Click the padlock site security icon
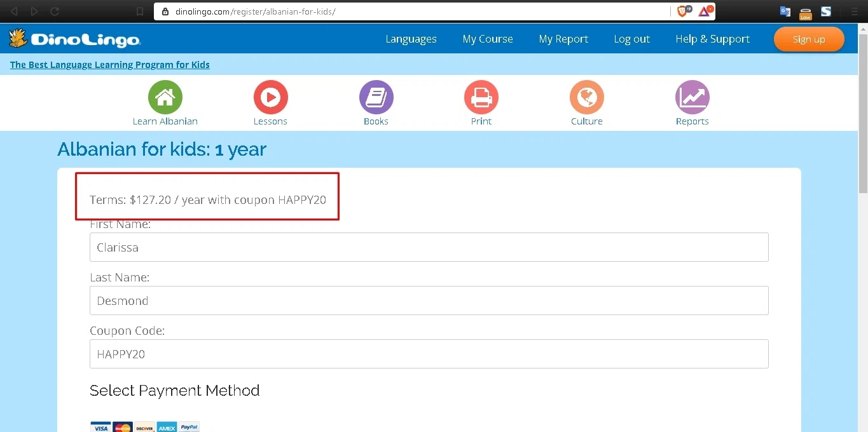The image size is (868, 432). (x=165, y=11)
